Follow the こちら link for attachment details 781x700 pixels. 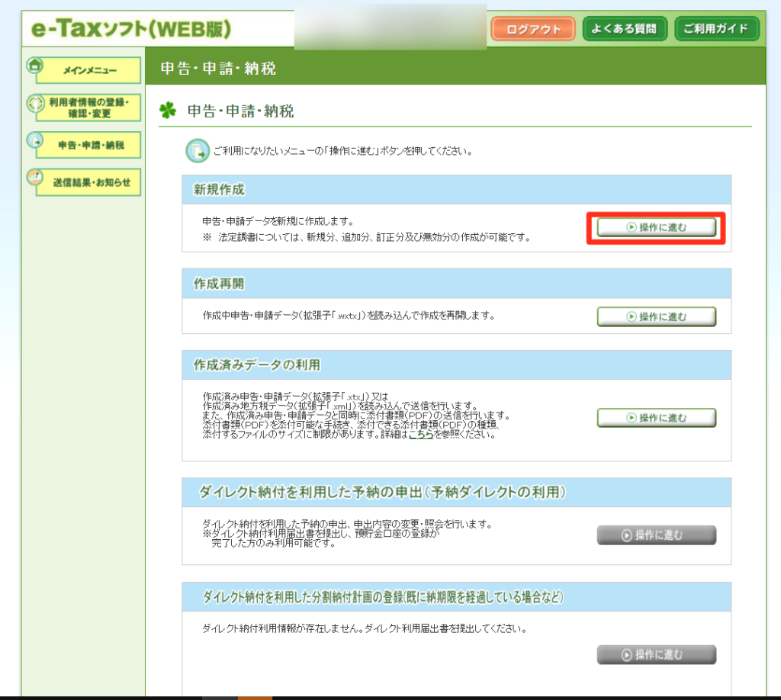pyautogui.click(x=420, y=435)
